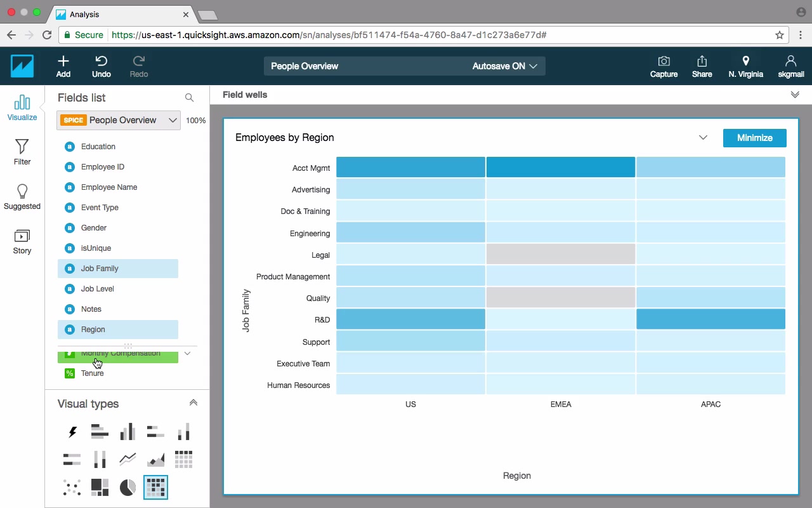Image resolution: width=812 pixels, height=508 pixels.
Task: Select the Tenure field
Action: 118,373
